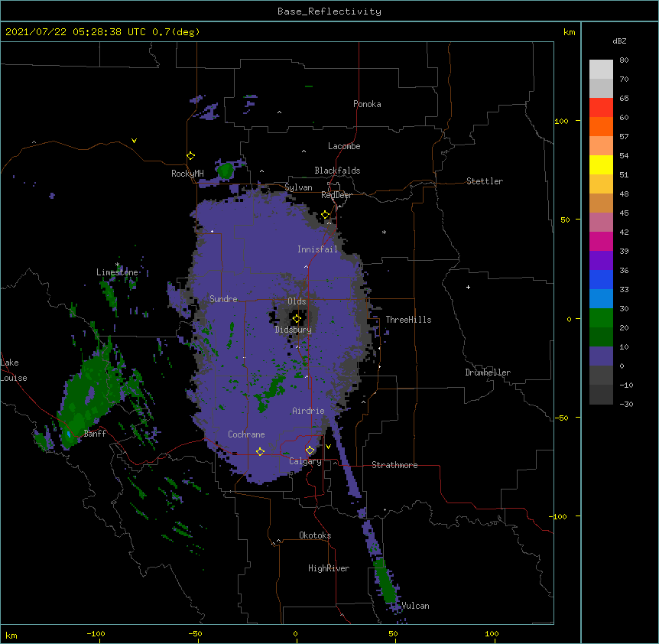The image size is (659, 644).
Task: Click the white plus marker north of Drumheller
Action: (468, 287)
